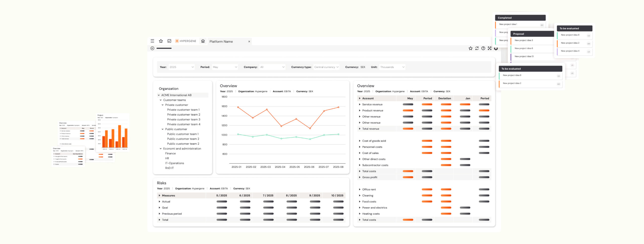Select Private customer team 3
The height and width of the screenshot is (244, 644).
point(183,119)
